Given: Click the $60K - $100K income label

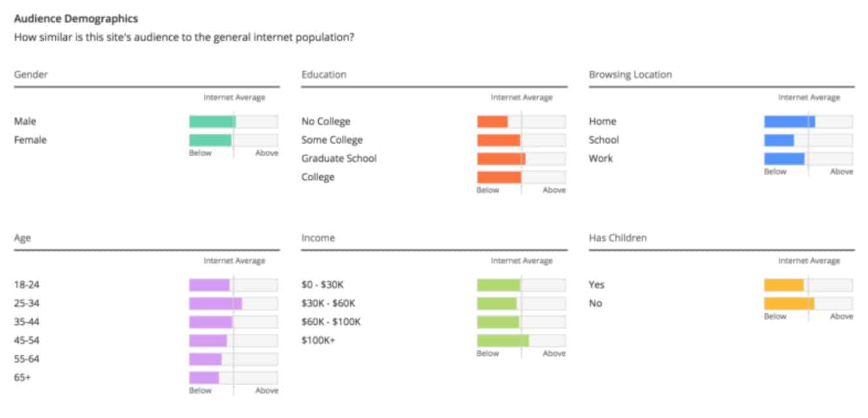Looking at the screenshot, I should point(330,322).
